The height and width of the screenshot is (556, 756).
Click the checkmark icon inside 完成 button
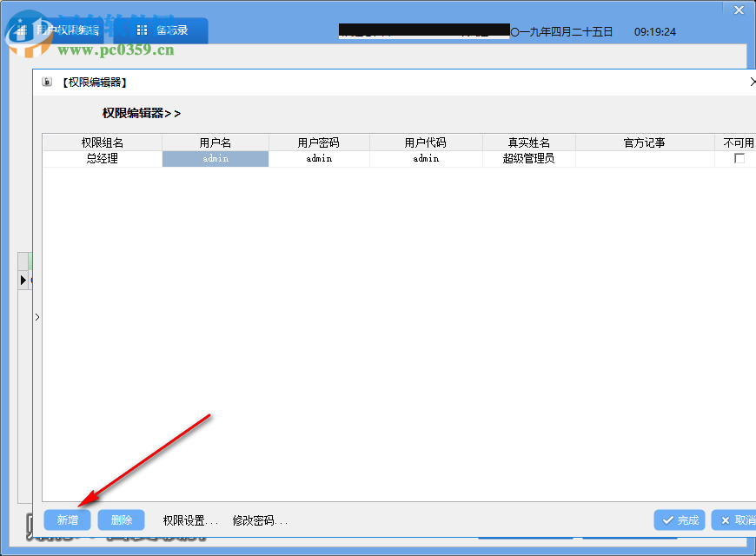(667, 520)
